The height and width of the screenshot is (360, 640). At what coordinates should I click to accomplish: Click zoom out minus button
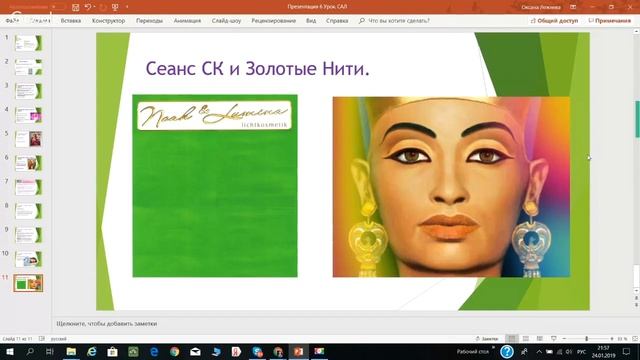point(564,339)
